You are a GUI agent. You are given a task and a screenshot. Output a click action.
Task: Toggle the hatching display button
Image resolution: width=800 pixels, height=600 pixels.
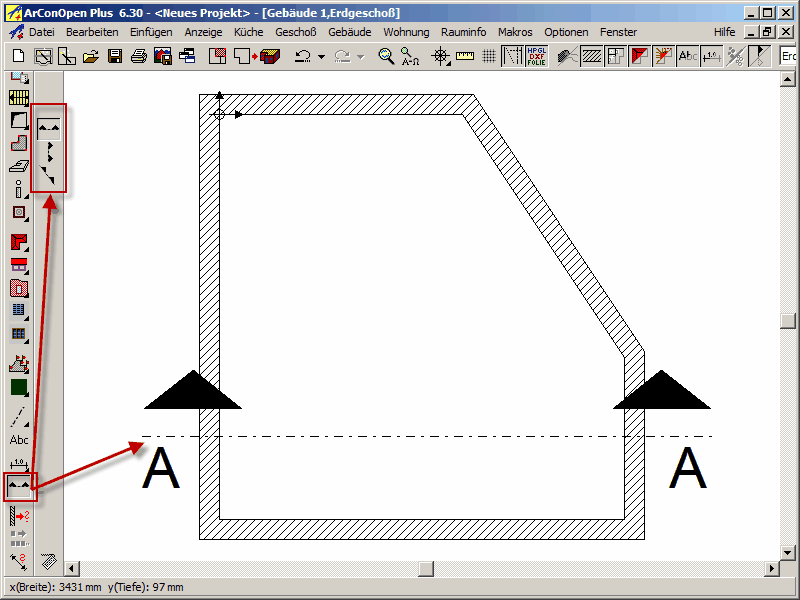coord(591,56)
